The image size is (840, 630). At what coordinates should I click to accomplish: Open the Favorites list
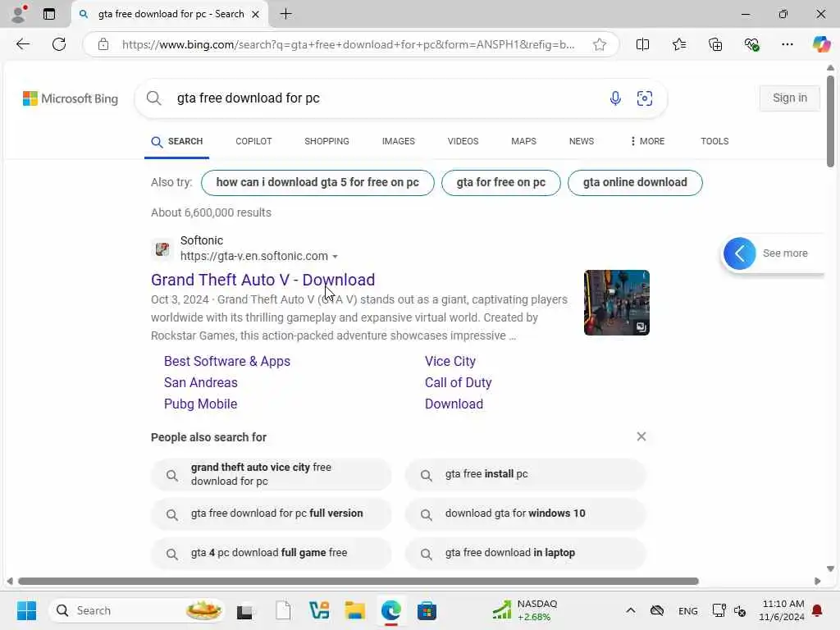pos(678,44)
